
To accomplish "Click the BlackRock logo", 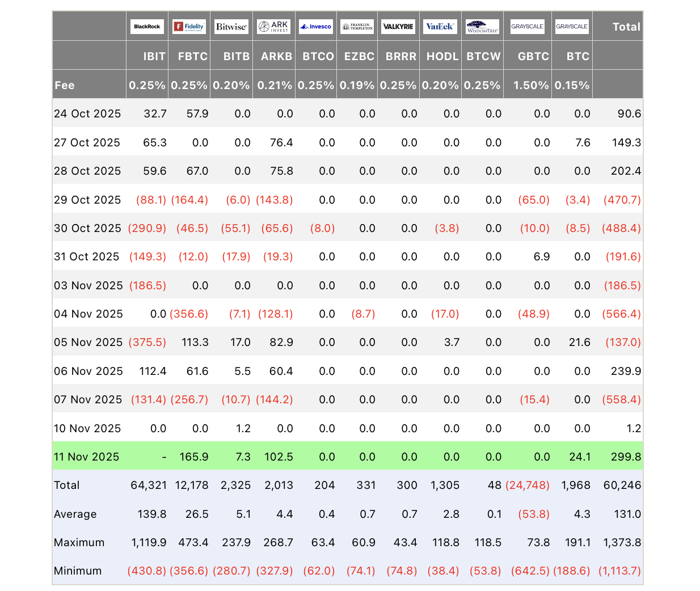I will (147, 27).
